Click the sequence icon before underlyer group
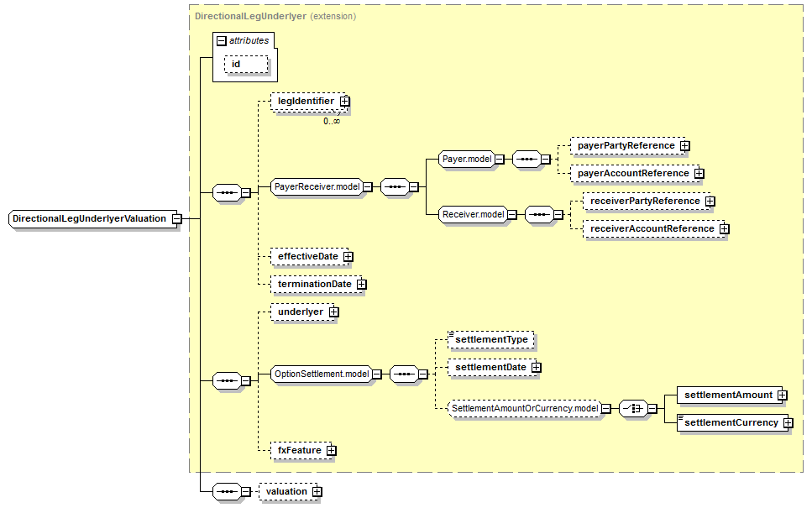The height and width of the screenshot is (508, 812). point(225,380)
